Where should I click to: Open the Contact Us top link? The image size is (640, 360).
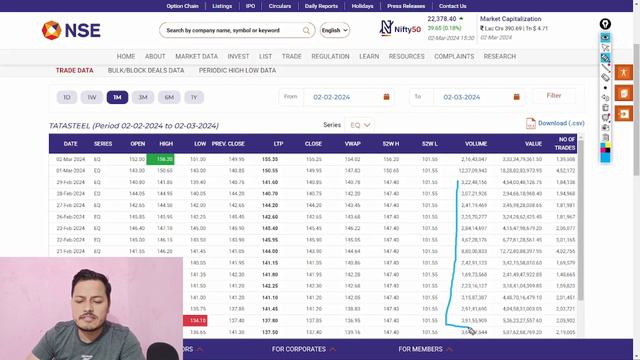click(x=452, y=6)
